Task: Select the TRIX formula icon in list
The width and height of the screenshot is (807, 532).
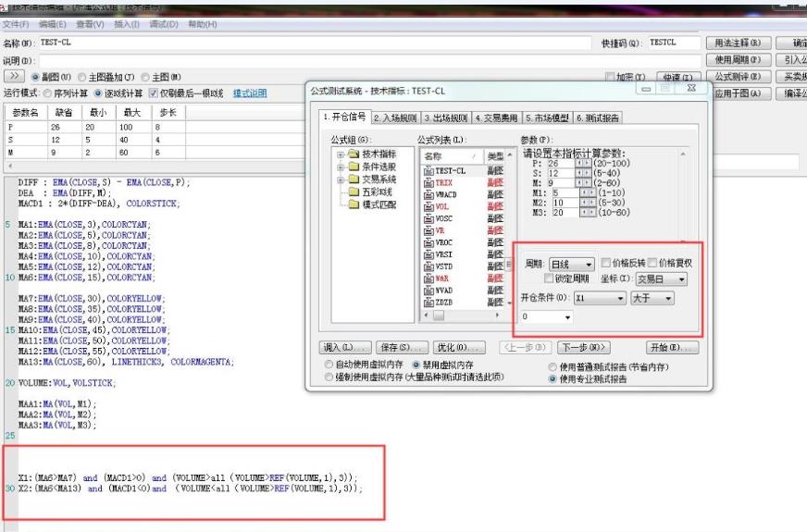Action: pyautogui.click(x=428, y=183)
